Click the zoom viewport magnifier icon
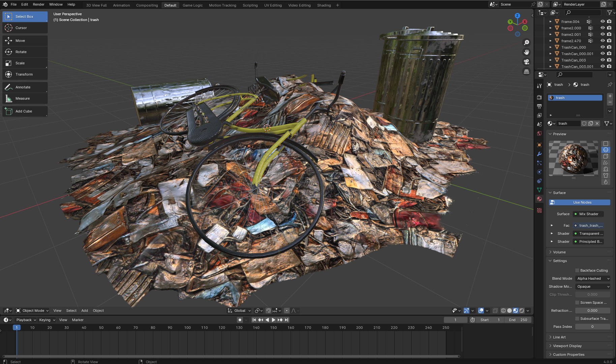616x364 pixels. [526, 42]
